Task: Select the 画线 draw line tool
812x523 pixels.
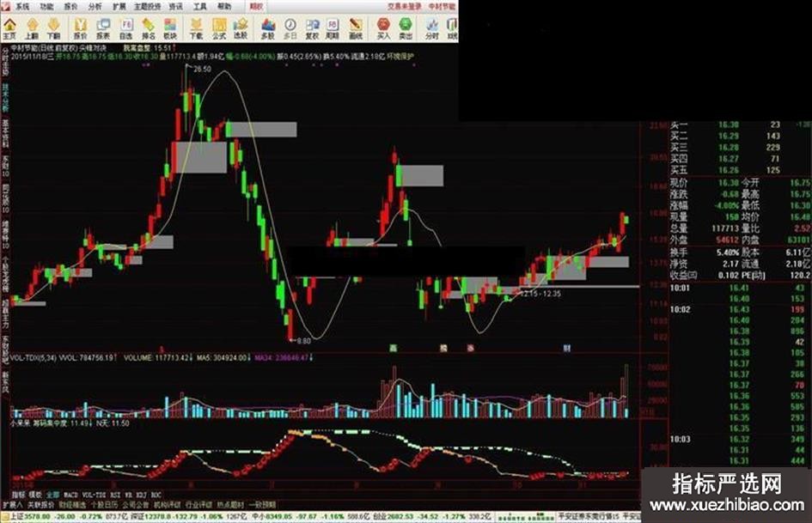Action: [355, 28]
